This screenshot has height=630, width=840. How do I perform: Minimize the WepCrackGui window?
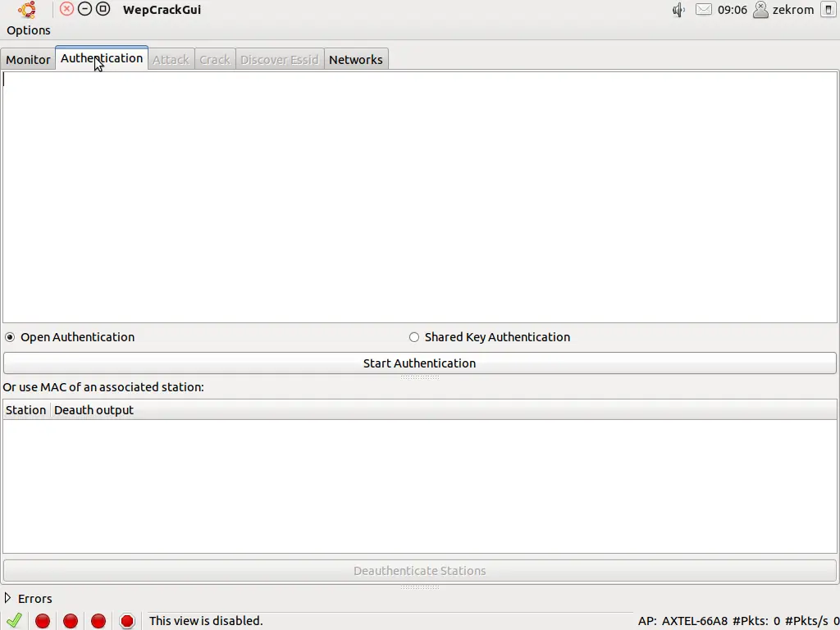click(x=84, y=9)
